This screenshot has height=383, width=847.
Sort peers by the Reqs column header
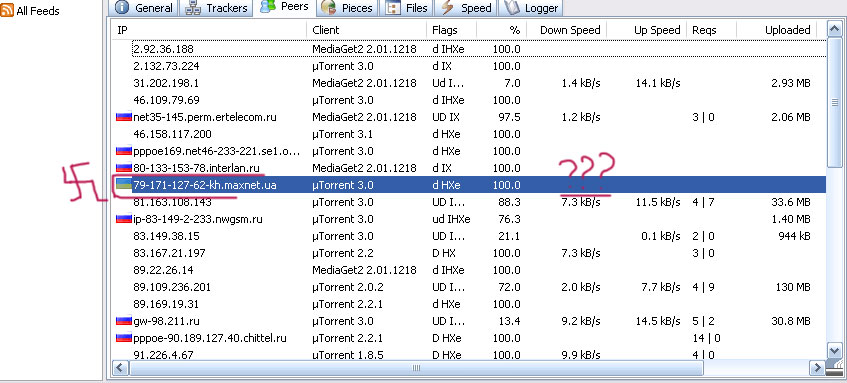(x=711, y=30)
